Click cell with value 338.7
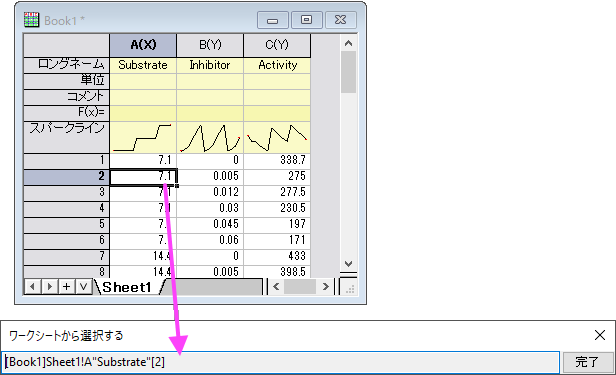 [277, 160]
